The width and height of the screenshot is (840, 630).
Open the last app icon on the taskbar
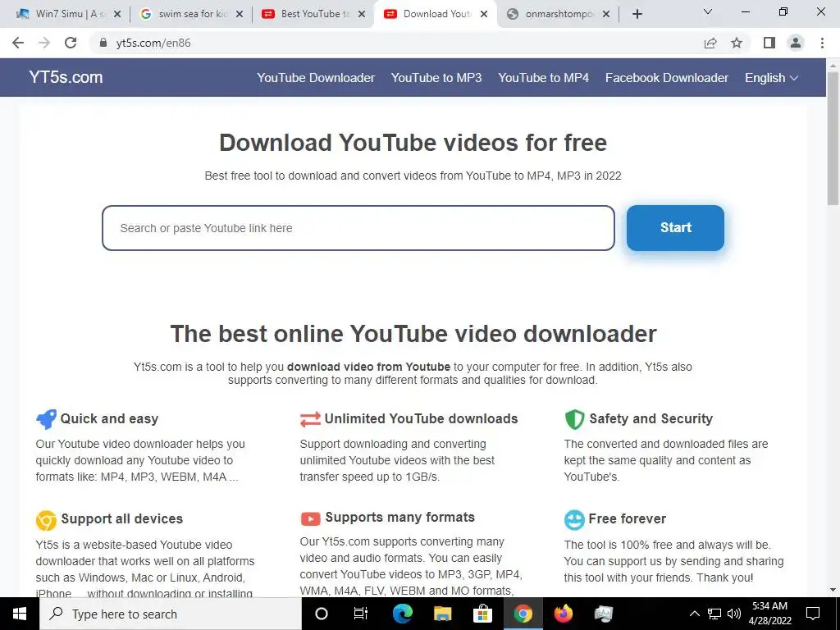pyautogui.click(x=603, y=614)
